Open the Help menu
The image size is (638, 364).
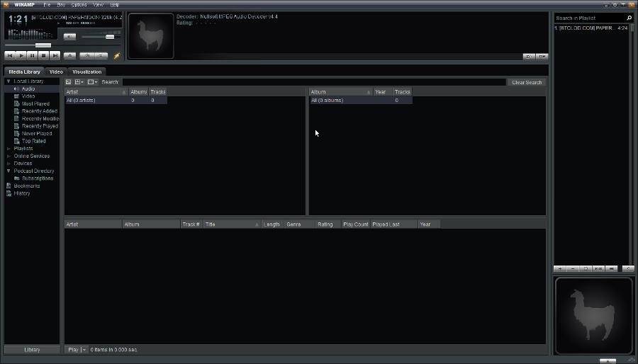(115, 4)
